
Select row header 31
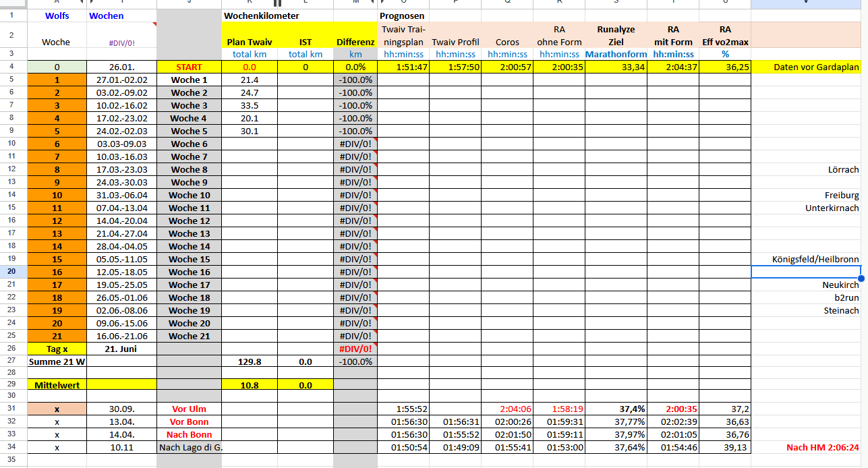click(13, 409)
